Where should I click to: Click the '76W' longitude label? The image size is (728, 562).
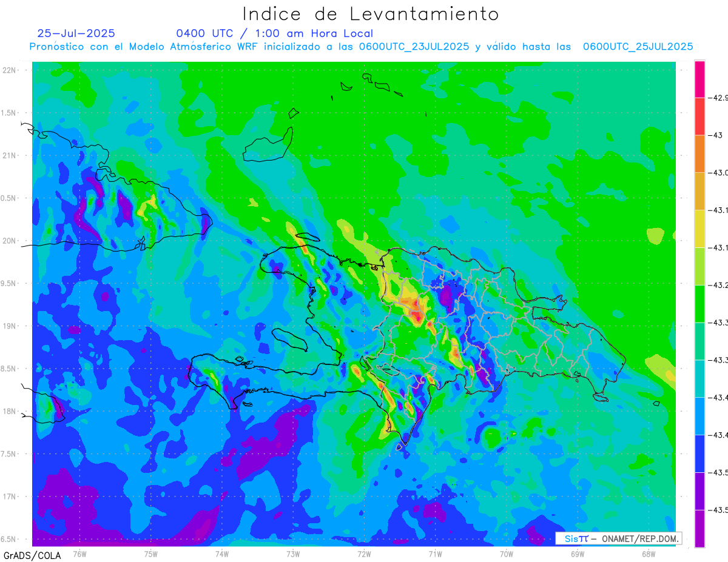pyautogui.click(x=79, y=554)
